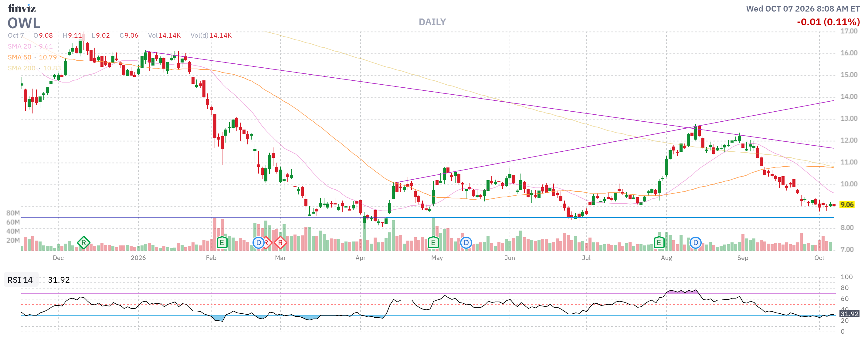Click the -0.01 (0.11%) price change

828,22
